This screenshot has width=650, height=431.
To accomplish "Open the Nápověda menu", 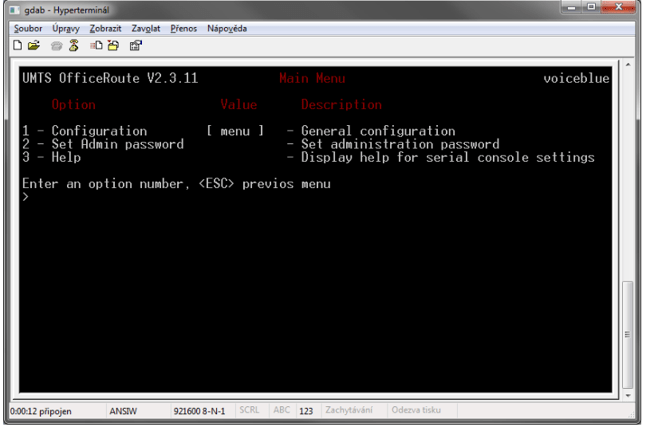I will 227,29.
